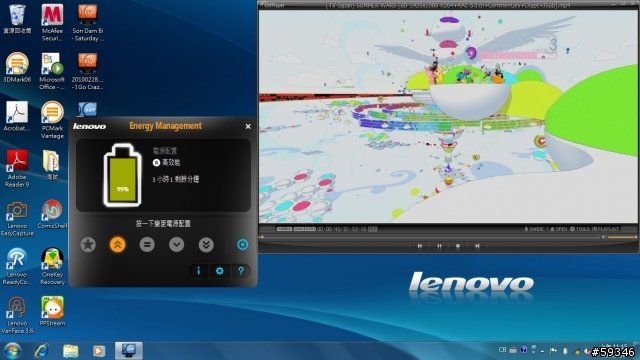Open the info button in Energy Management
Image resolution: width=640 pixels, height=360 pixels.
pos(199,271)
